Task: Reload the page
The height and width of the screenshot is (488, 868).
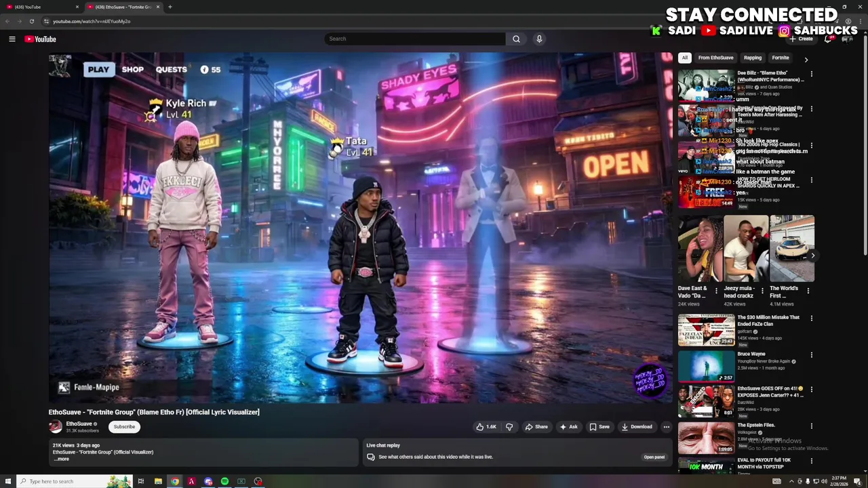Action: pos(31,21)
